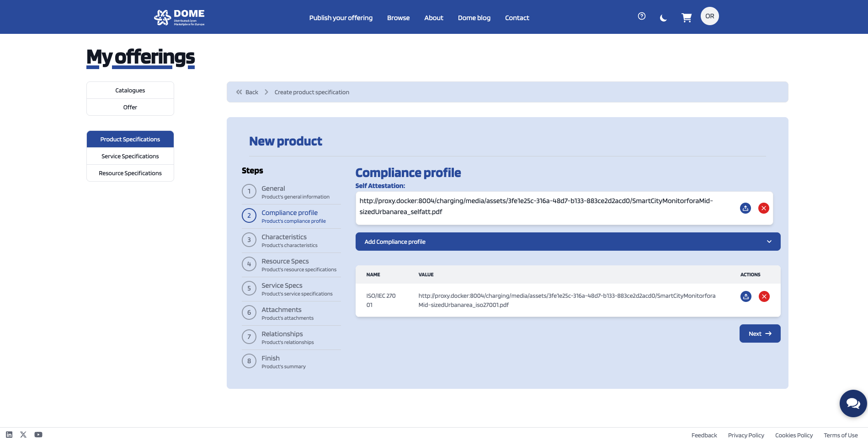
Task: Open the Catalogues section
Action: click(x=130, y=91)
